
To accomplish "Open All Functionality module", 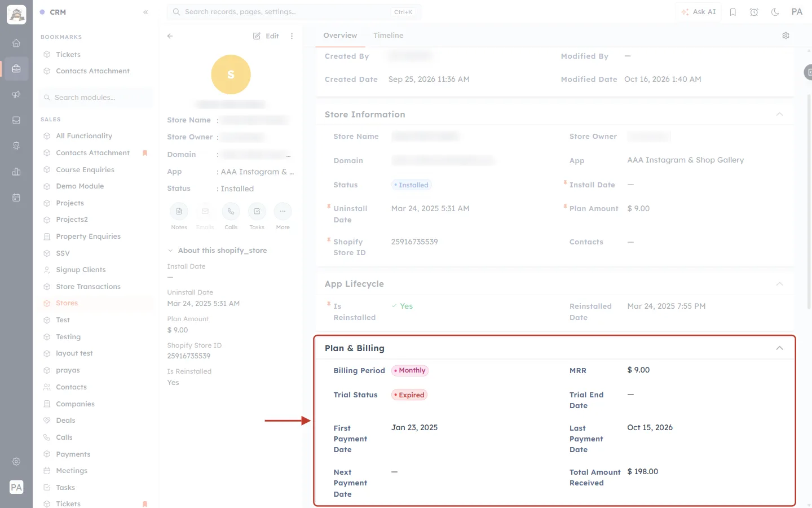I will [83, 136].
